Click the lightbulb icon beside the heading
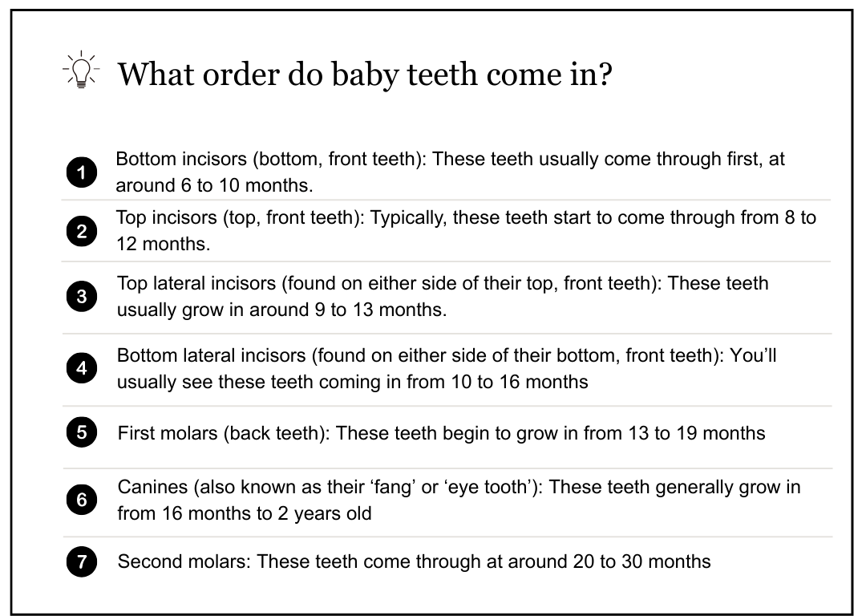 point(80,73)
